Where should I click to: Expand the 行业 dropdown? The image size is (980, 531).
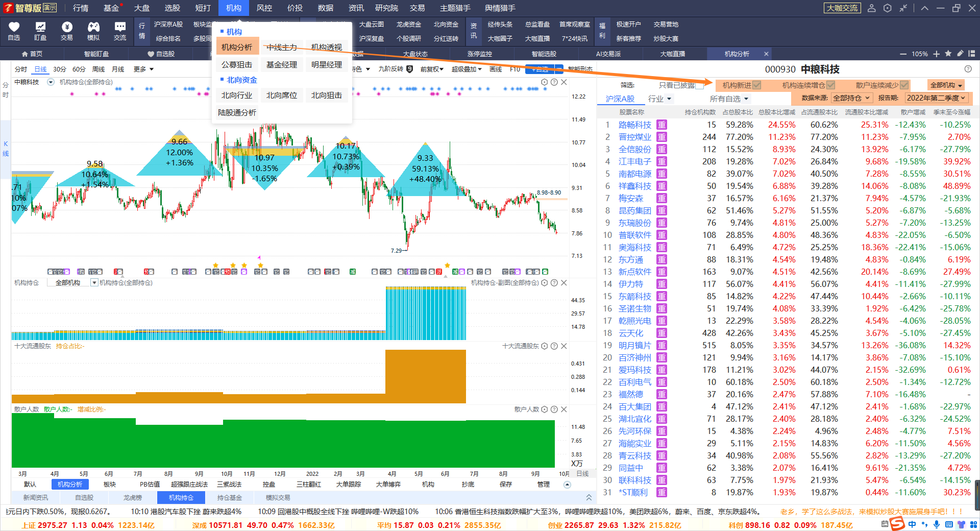(x=660, y=99)
